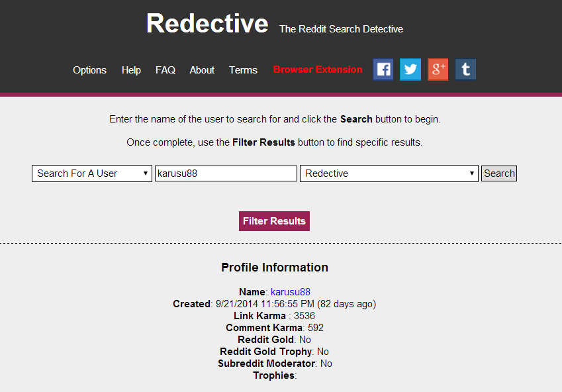562x392 pixels.
Task: Open the Browser Extension link
Action: point(318,70)
